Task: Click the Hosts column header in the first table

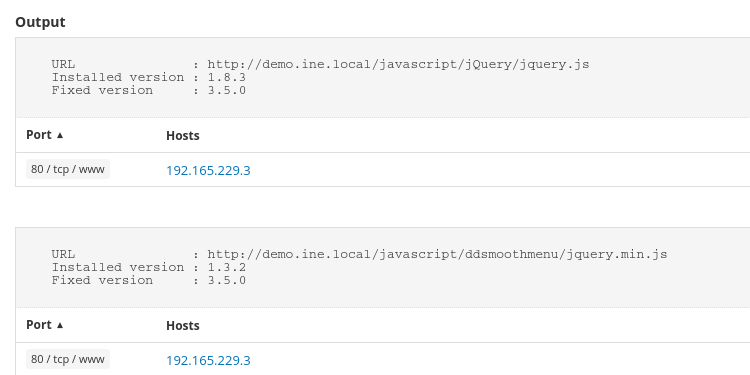Action: (183, 136)
